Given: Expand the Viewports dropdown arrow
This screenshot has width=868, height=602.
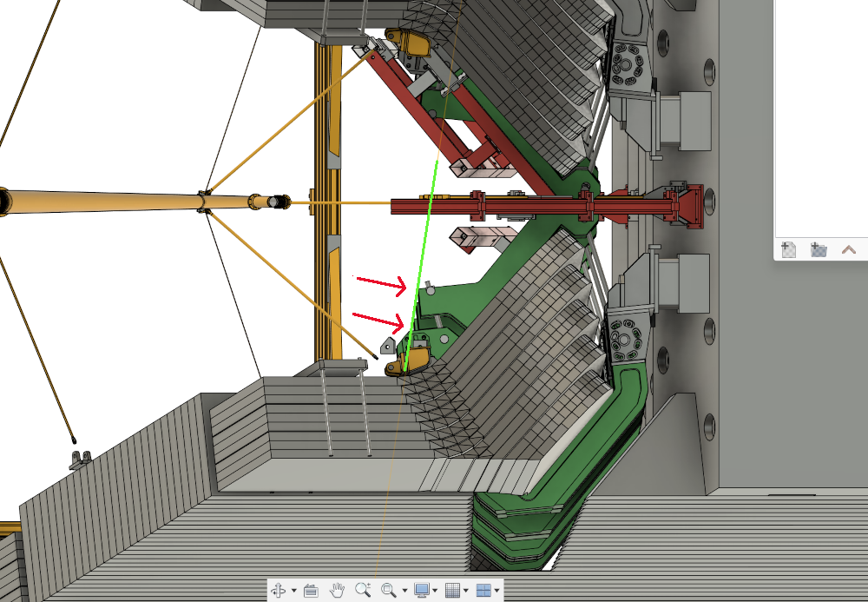Looking at the screenshot, I should point(496,592).
